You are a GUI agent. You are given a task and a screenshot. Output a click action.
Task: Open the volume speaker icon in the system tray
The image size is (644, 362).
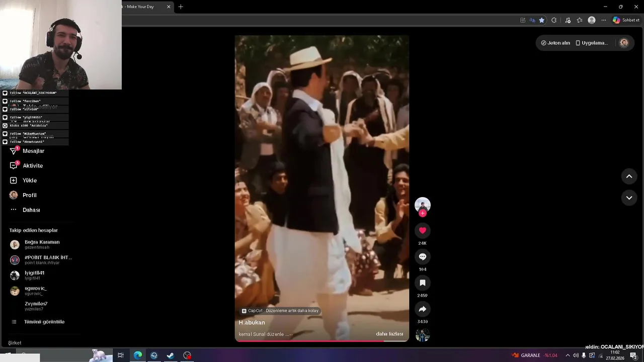click(x=576, y=355)
